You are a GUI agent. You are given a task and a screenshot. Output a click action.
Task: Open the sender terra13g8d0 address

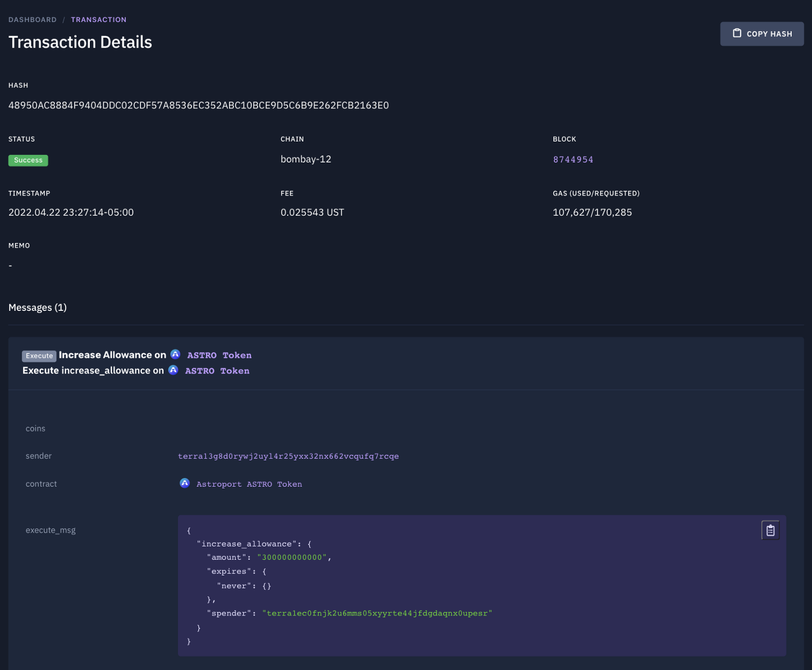(x=288, y=456)
